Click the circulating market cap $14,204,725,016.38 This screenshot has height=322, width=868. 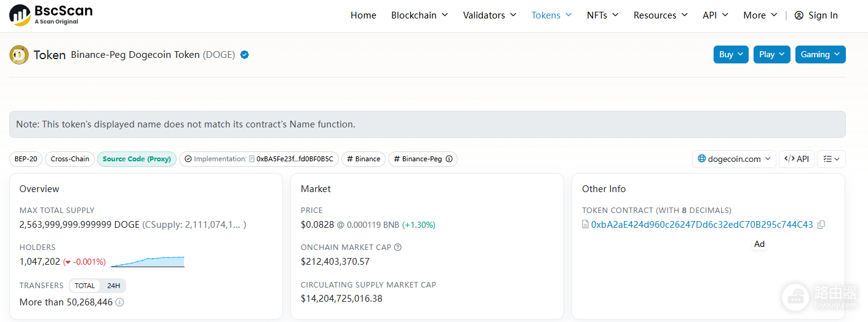(x=341, y=299)
